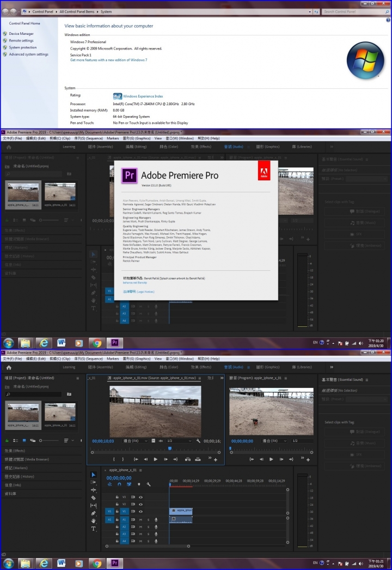Open Sequence menu in lower Premiere menu bar
392x570 pixels.
(x=89, y=359)
